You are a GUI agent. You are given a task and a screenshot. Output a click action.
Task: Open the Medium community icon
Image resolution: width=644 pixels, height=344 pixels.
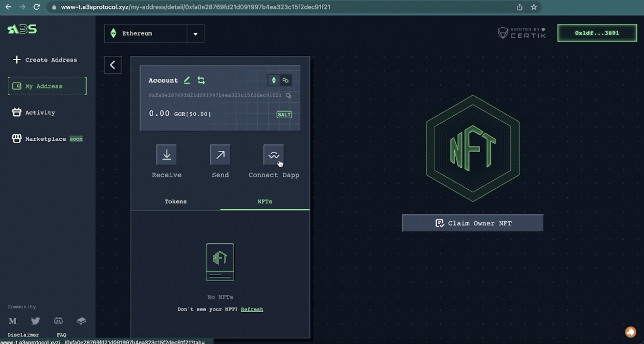pyautogui.click(x=13, y=321)
